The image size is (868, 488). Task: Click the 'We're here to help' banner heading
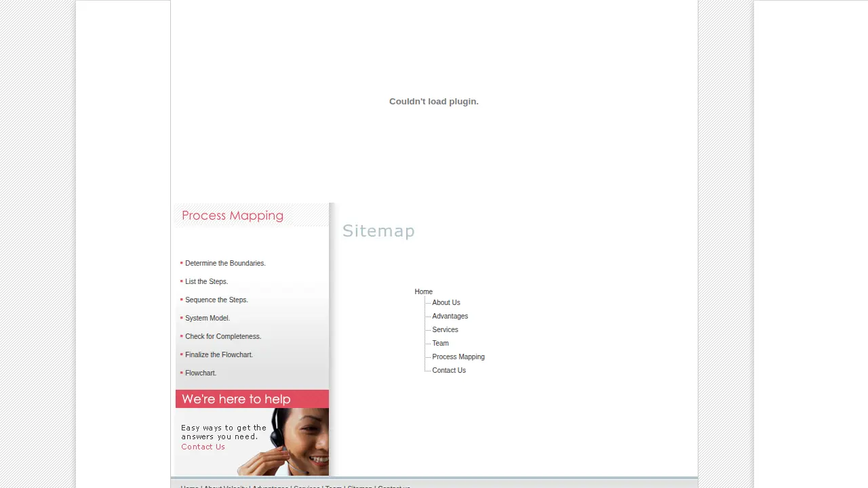click(236, 399)
